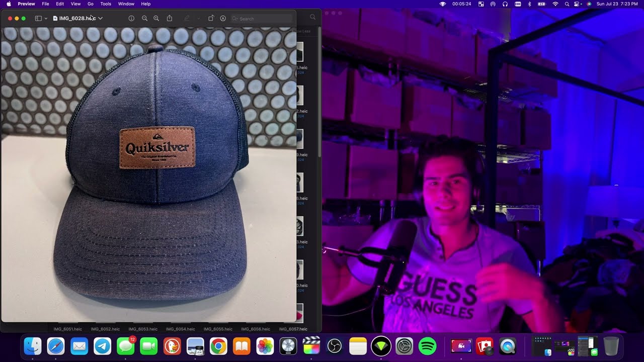The width and height of the screenshot is (644, 362).
Task: Open the Help menu
Action: tap(145, 4)
